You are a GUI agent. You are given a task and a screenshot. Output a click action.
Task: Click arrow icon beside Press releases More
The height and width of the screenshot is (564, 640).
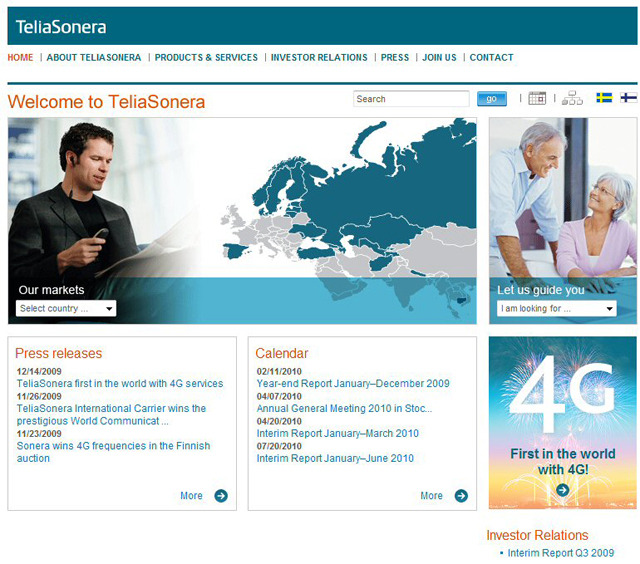coord(221,496)
